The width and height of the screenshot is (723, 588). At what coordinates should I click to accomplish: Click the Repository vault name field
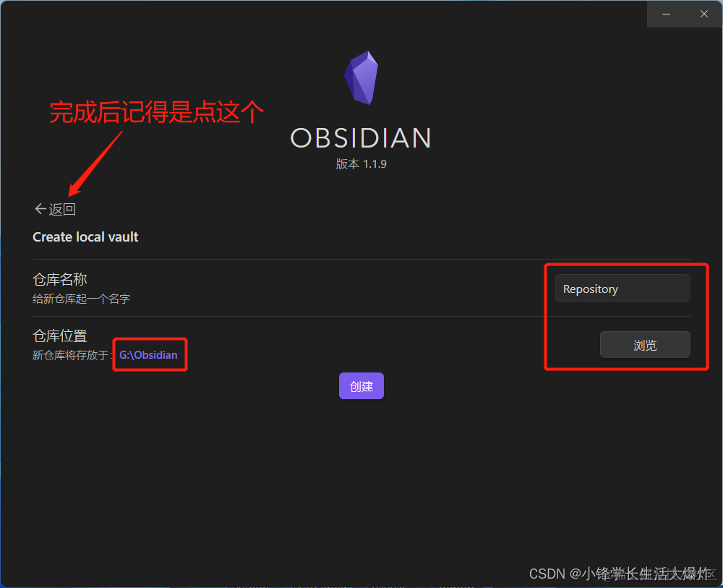click(623, 289)
